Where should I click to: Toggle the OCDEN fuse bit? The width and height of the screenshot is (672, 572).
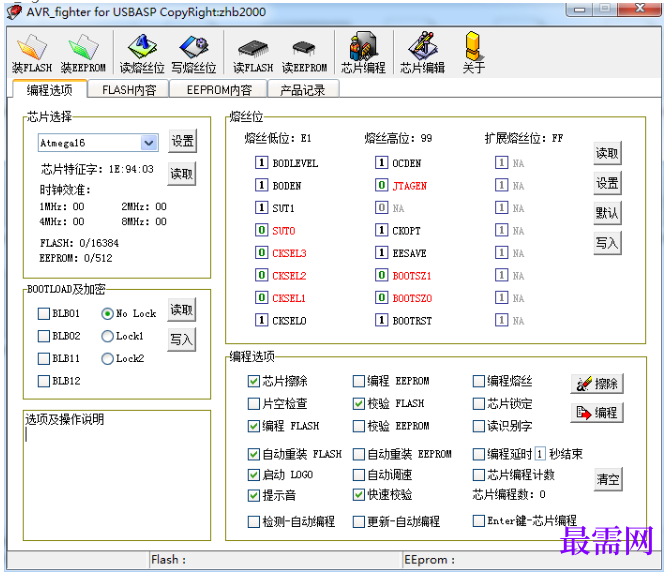381,163
